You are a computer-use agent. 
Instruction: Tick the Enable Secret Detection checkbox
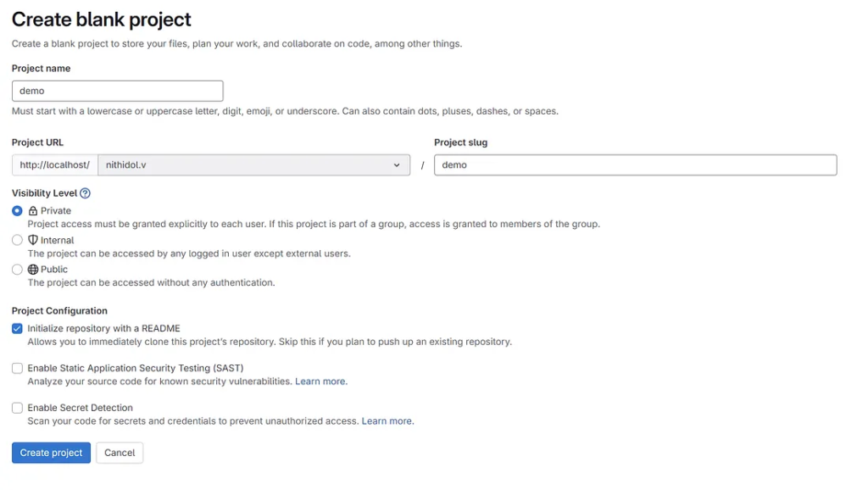17,408
